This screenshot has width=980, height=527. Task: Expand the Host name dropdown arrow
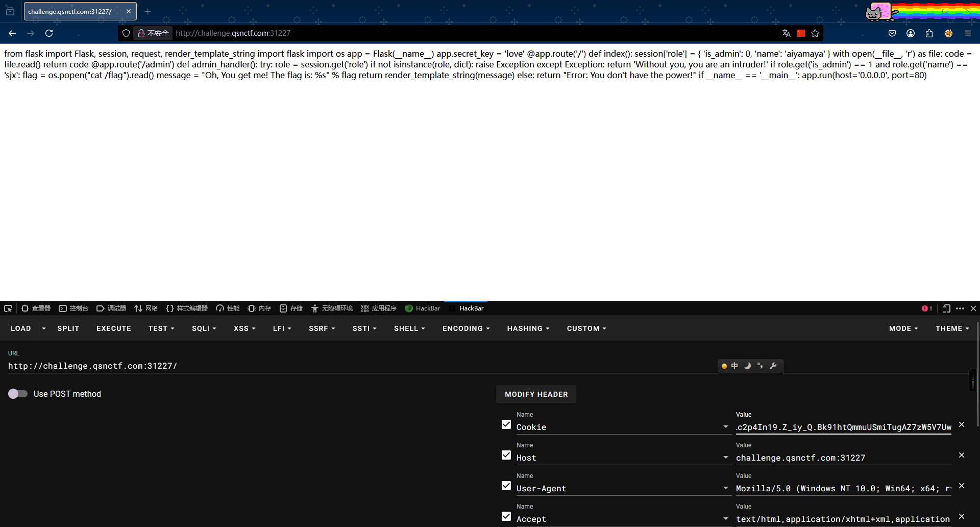coord(725,458)
